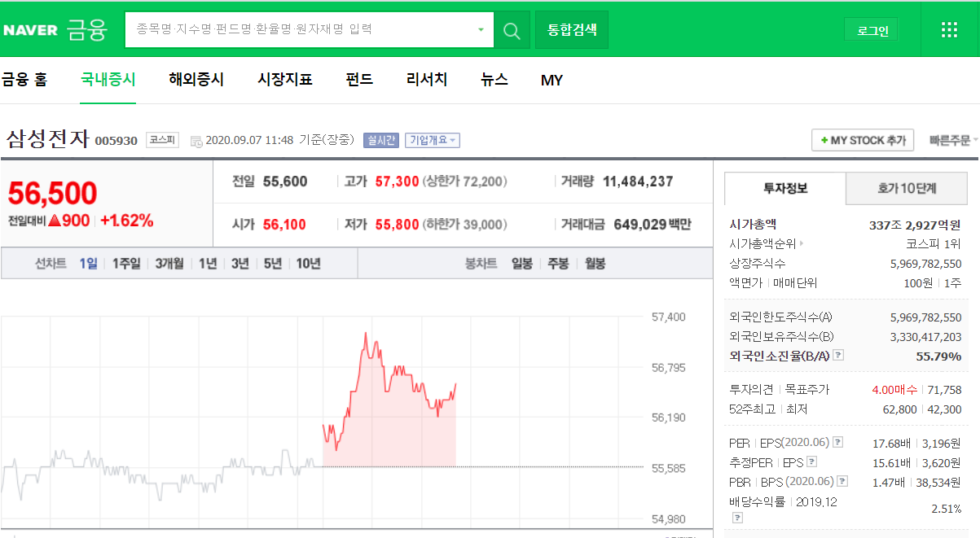
Task: Click help icon next to PER EPS(2020.06)
Action: (838, 443)
